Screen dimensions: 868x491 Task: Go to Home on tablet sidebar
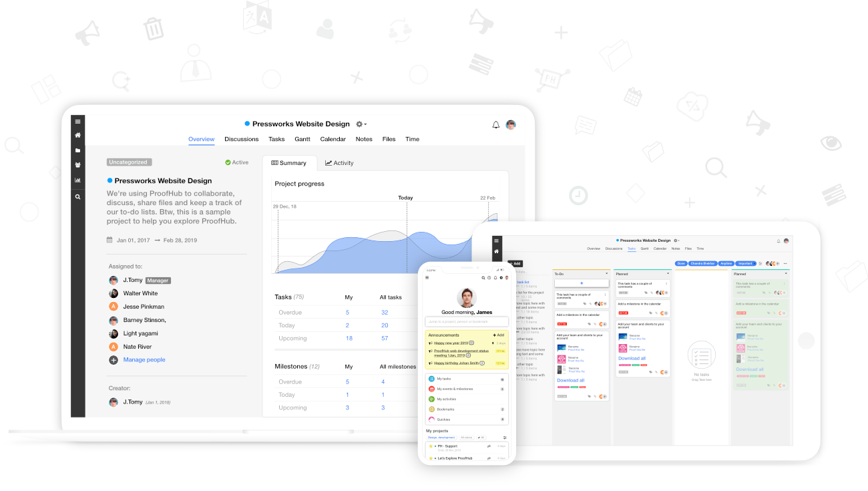(496, 251)
